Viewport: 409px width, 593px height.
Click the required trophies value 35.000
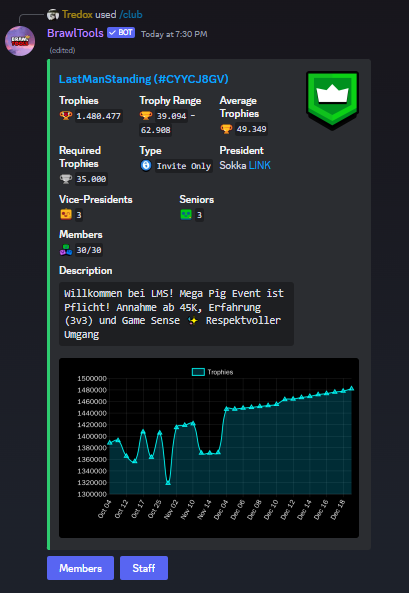[91, 179]
